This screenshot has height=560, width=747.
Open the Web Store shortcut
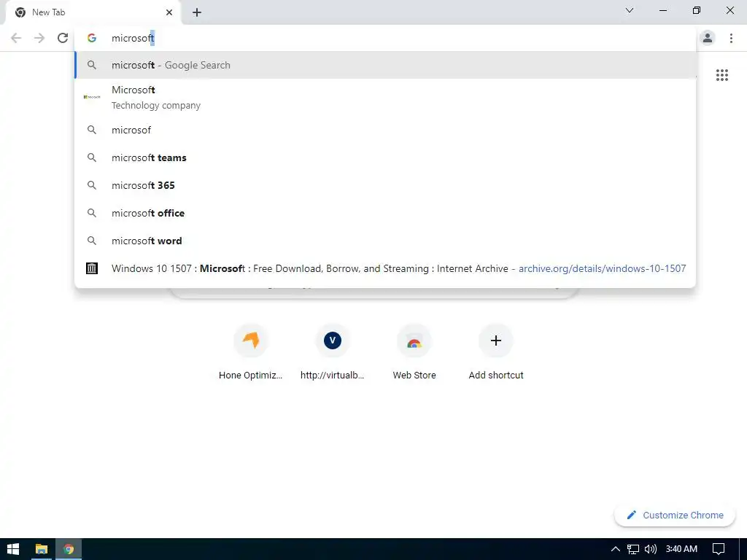click(x=414, y=353)
